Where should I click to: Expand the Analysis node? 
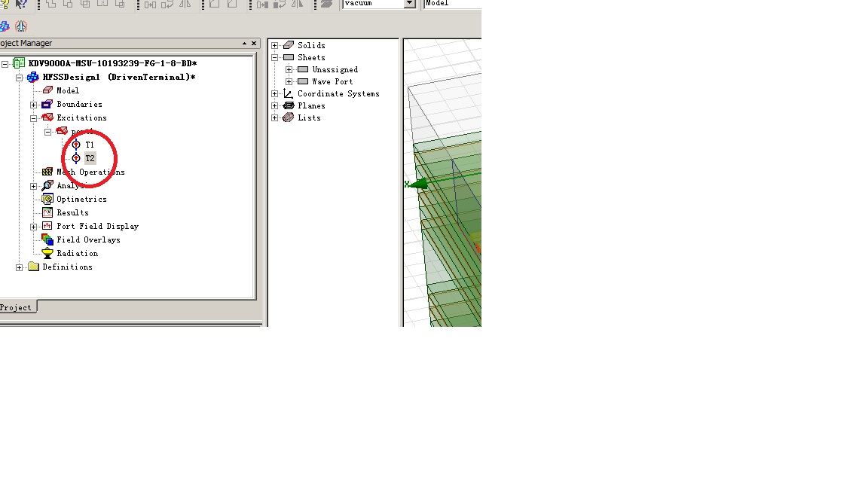(34, 186)
